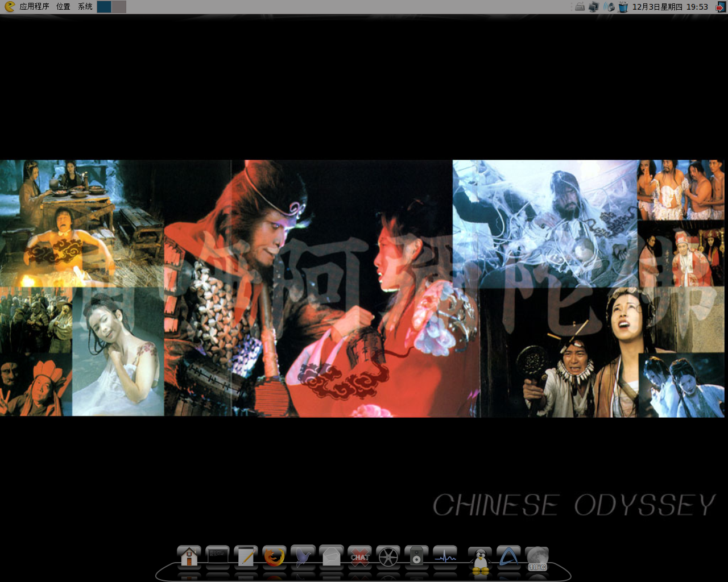Open the blue bird Pidgin dock icon
Screen dimensions: 728x582
coord(303,557)
